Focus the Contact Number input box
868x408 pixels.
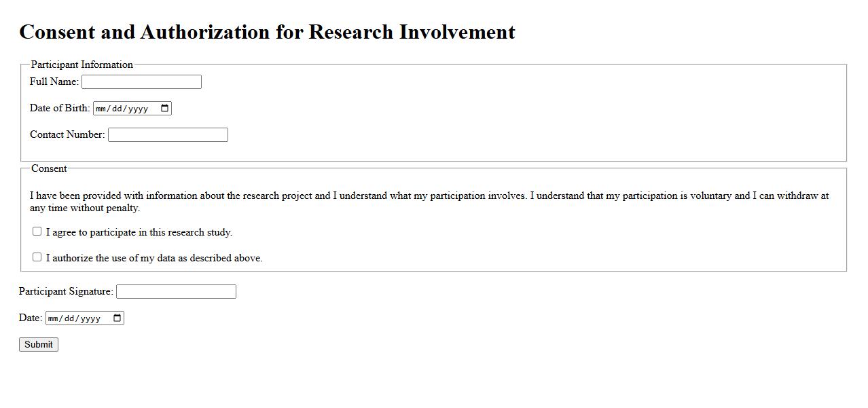click(168, 135)
